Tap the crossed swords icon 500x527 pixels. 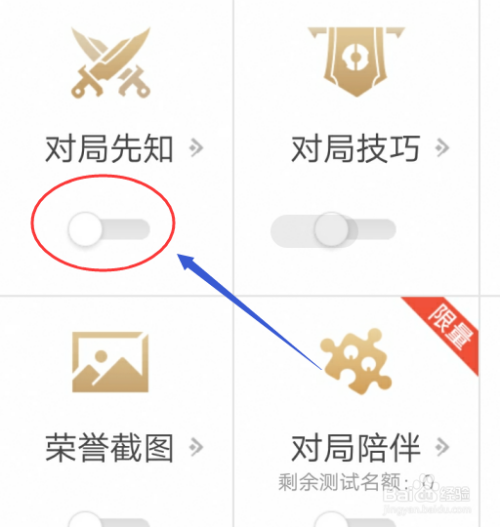[x=111, y=63]
